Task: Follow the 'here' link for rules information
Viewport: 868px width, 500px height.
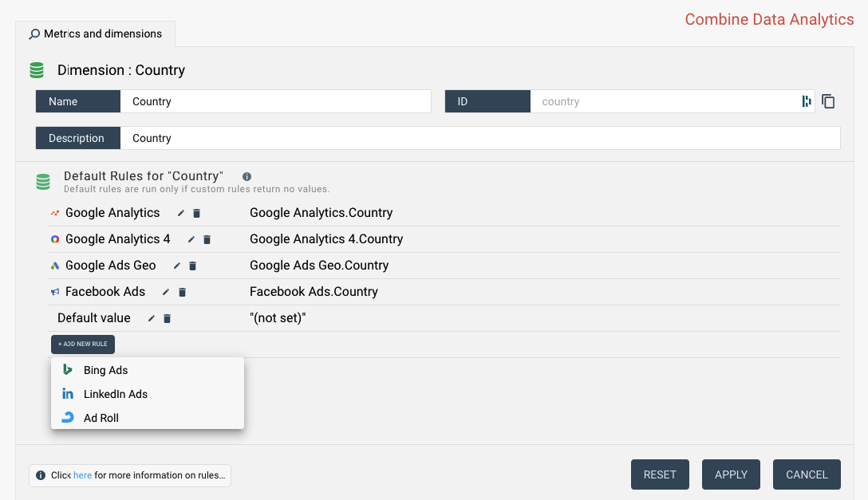Action: tap(82, 475)
